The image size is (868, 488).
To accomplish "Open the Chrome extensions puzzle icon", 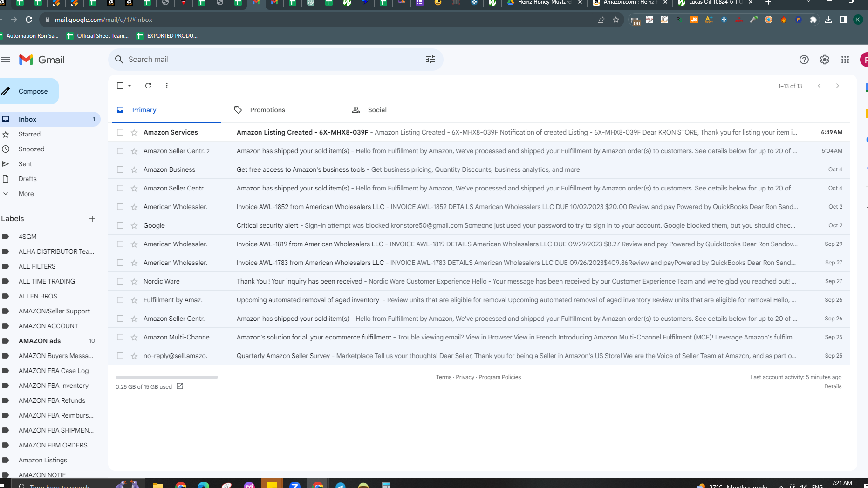I will 813,20.
